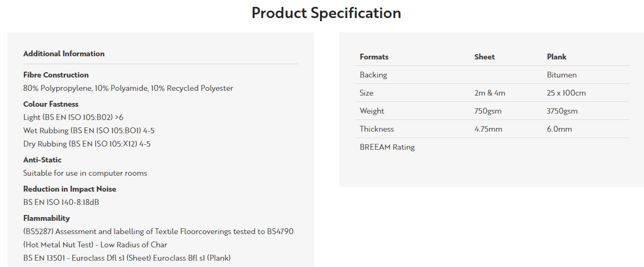Click the Fibre Construction label
This screenshot has height=267, width=644.
coord(56,75)
